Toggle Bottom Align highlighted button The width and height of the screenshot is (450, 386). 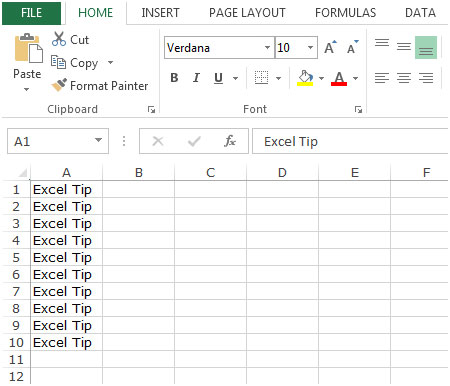point(426,47)
